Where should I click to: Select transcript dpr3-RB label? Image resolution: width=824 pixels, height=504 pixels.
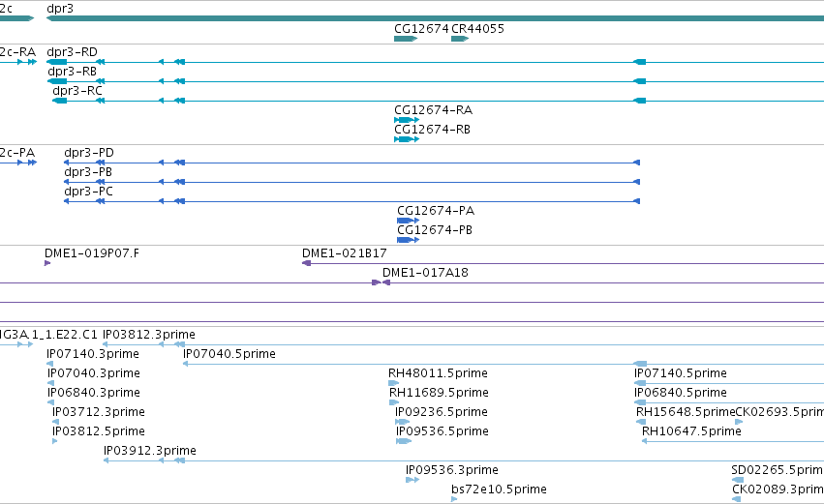point(72,72)
